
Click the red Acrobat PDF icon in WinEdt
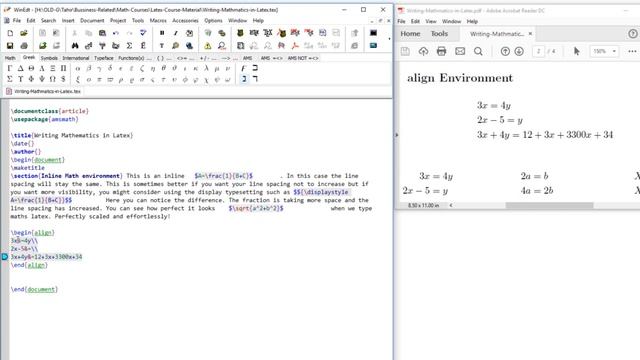coord(295,46)
